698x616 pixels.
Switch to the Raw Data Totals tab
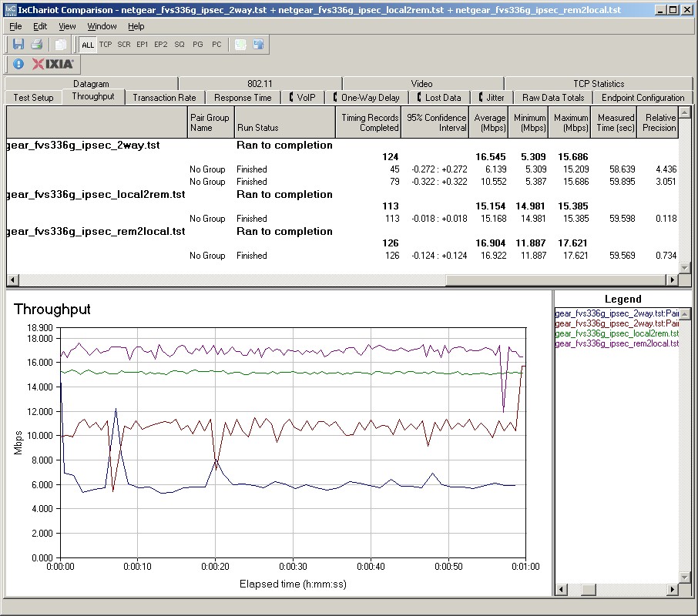553,97
